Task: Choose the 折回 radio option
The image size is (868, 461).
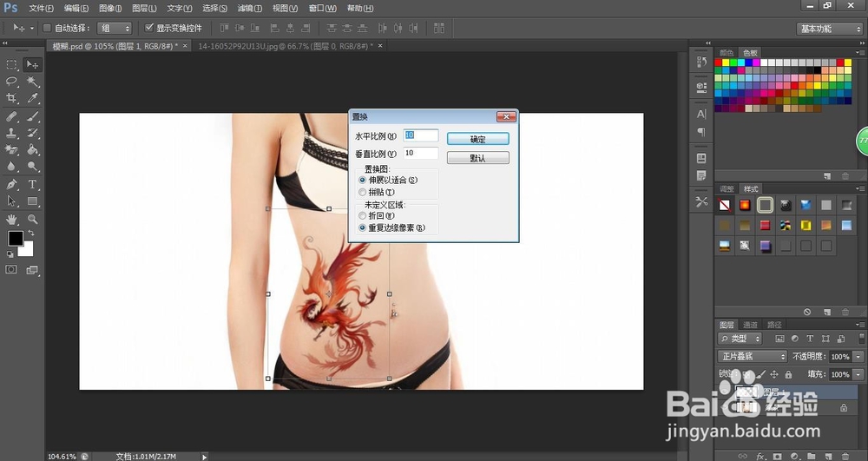Action: [x=363, y=215]
